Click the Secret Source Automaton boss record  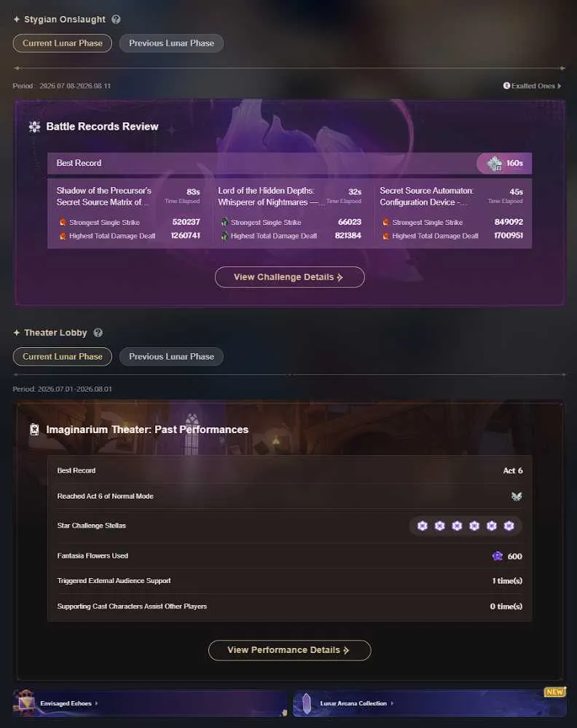(451, 213)
